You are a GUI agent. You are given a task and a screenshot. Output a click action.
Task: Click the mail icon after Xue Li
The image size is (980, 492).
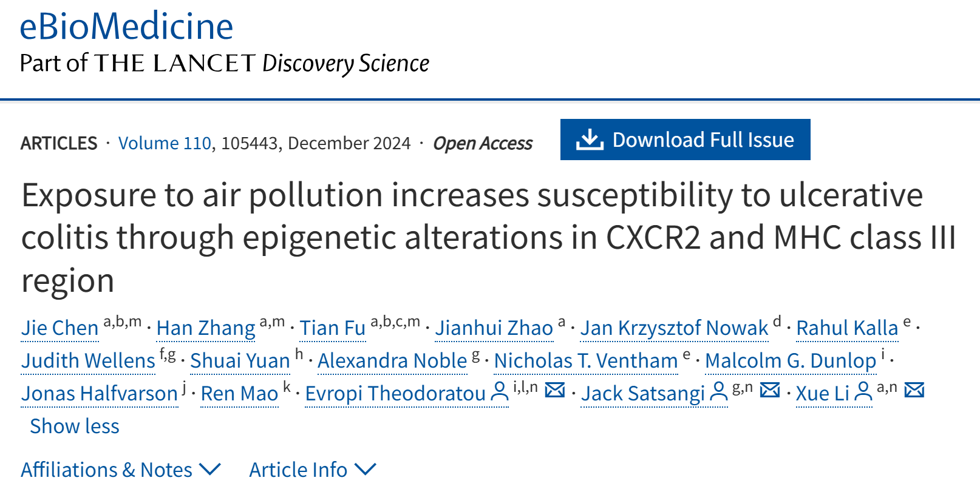click(914, 390)
